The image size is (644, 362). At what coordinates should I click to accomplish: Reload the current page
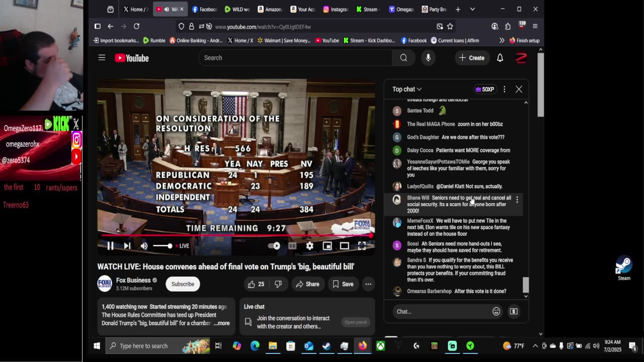coord(136,26)
